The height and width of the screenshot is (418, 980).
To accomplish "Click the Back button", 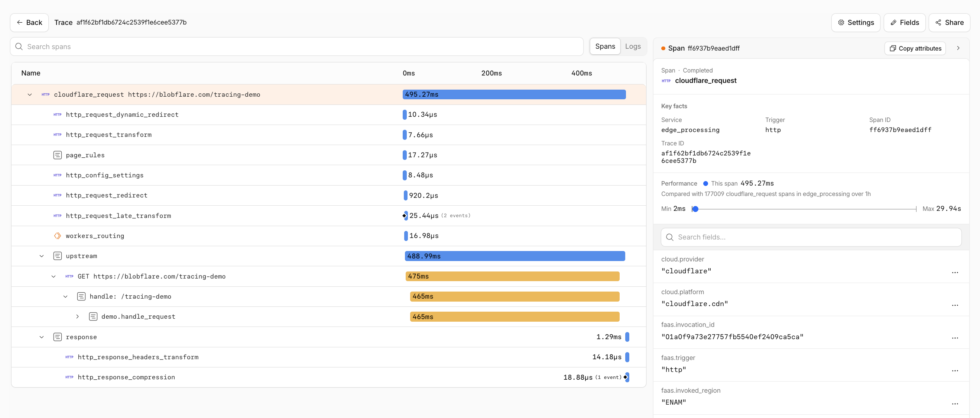I will click(29, 22).
